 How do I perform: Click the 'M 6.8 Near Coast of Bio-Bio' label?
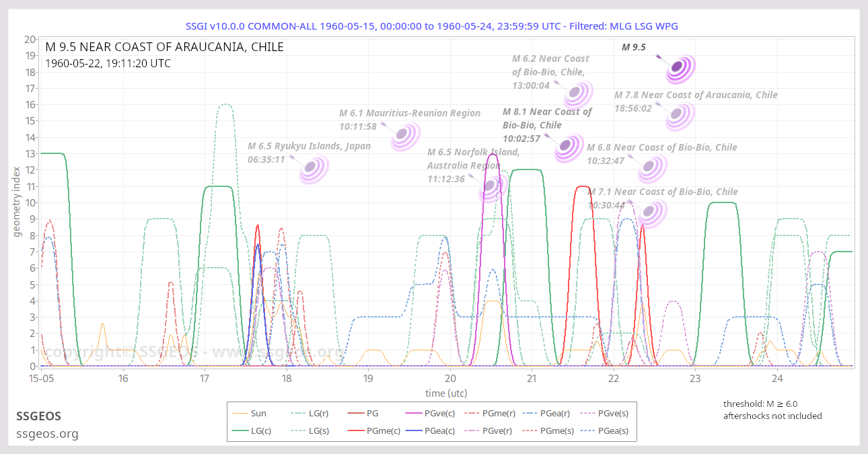point(662,147)
